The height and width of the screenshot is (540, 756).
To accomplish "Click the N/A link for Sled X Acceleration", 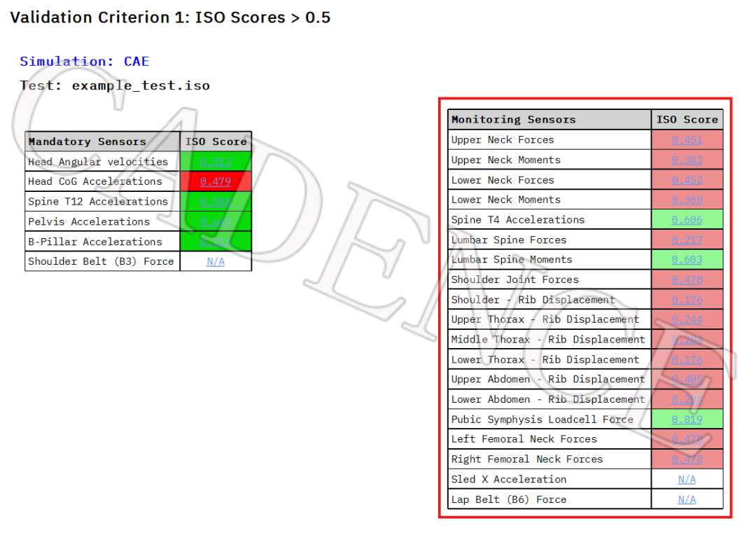I will (x=687, y=479).
